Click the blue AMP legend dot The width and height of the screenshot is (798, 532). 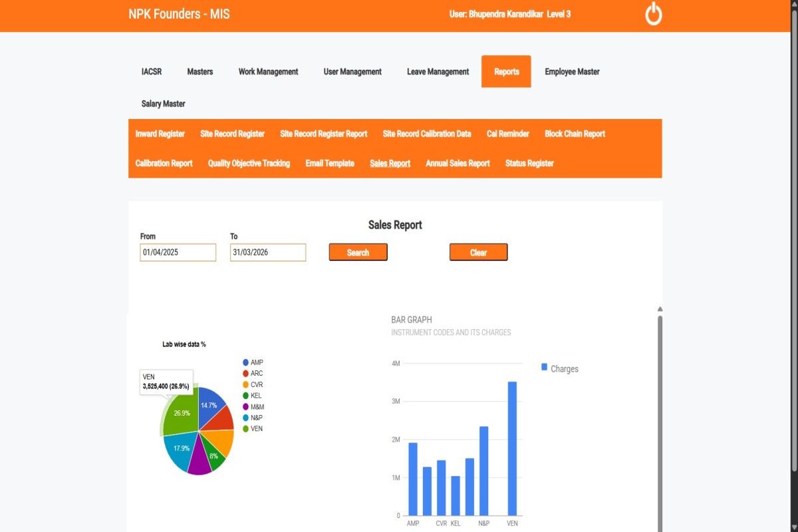(x=245, y=362)
